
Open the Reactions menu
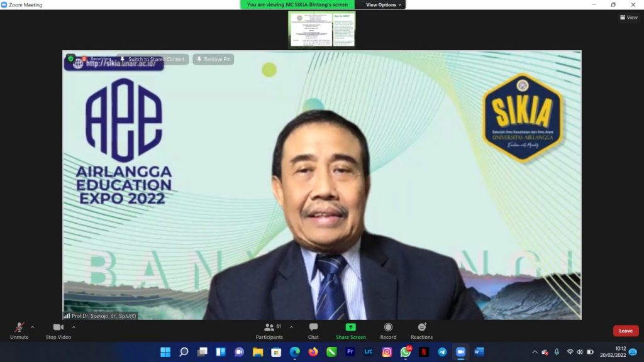point(421,327)
